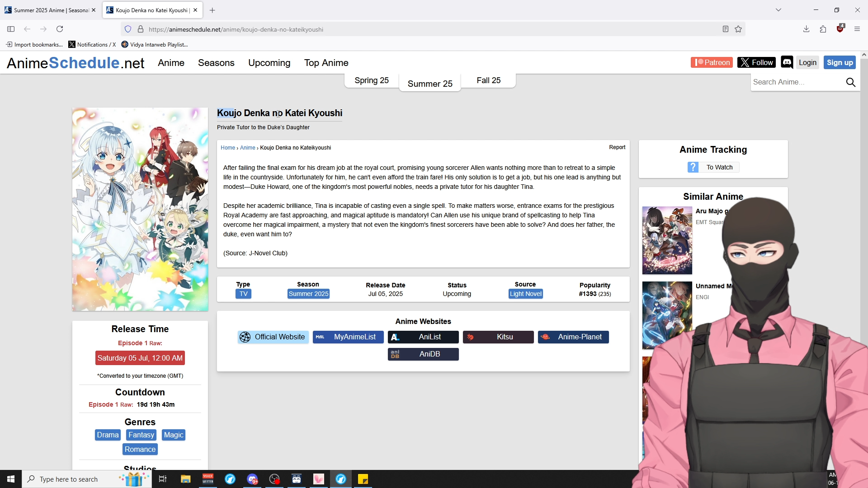This screenshot has width=868, height=488.
Task: Select the Magic genre tag
Action: 174,435
